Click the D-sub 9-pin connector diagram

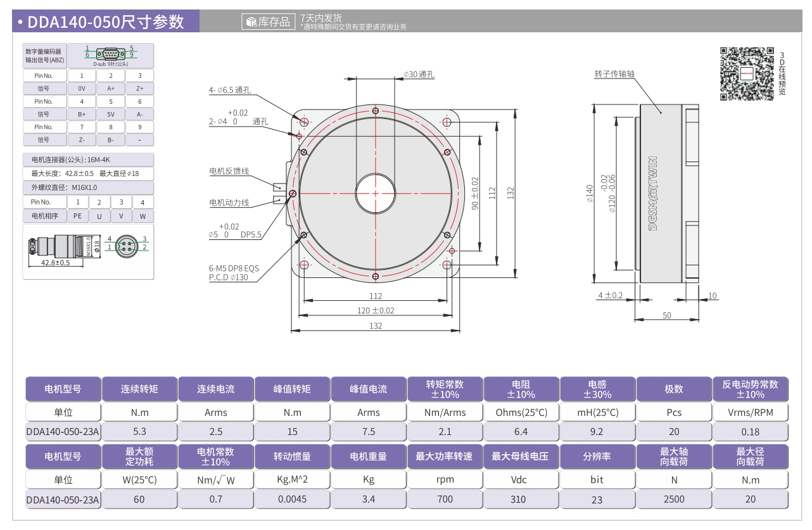[110, 54]
